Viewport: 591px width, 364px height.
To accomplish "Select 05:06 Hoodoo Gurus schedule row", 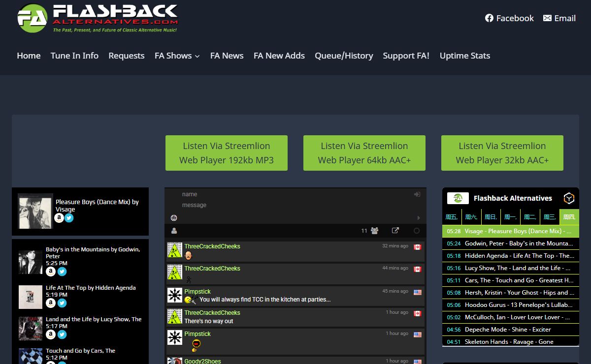I will click(511, 305).
